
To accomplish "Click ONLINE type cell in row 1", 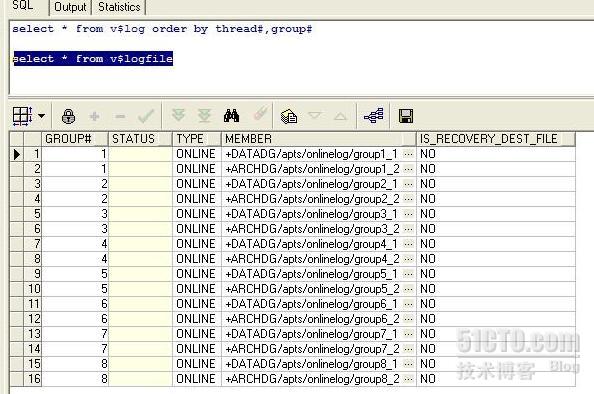I will coord(197,154).
